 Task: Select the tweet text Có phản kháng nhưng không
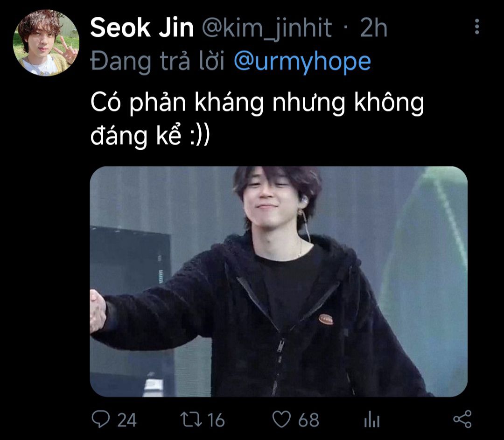[257, 103]
